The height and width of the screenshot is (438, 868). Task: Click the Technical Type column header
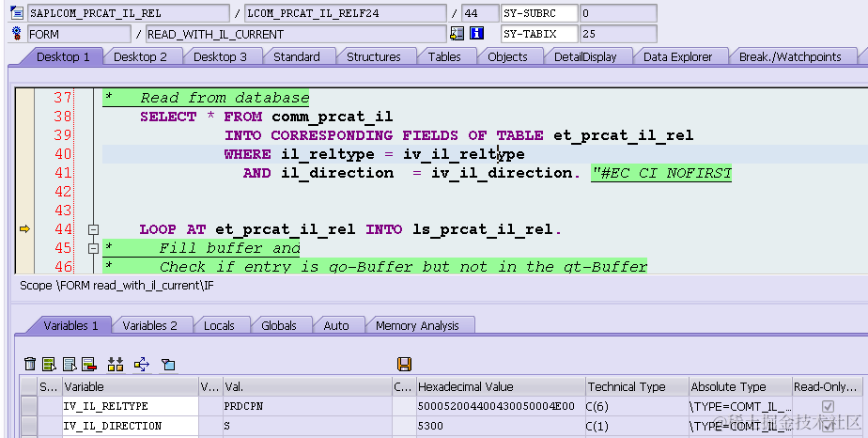637,386
